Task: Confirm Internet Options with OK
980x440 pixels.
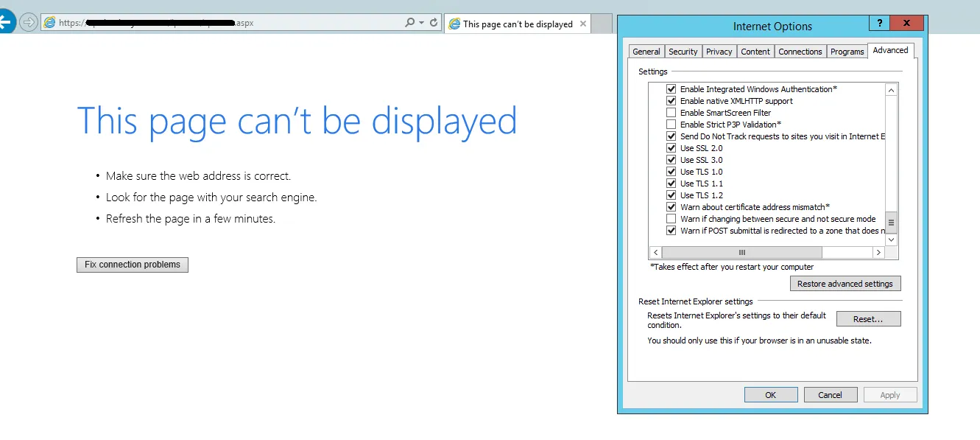Action: (771, 395)
